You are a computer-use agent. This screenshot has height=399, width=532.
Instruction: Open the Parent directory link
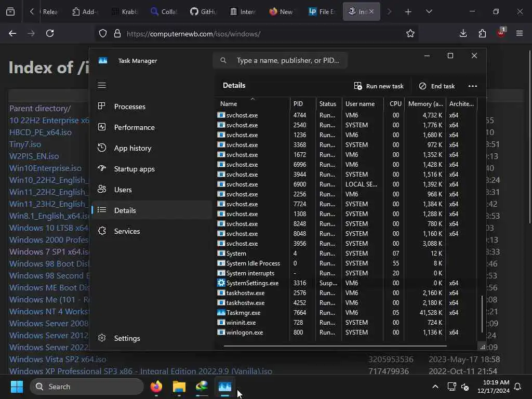40,109
